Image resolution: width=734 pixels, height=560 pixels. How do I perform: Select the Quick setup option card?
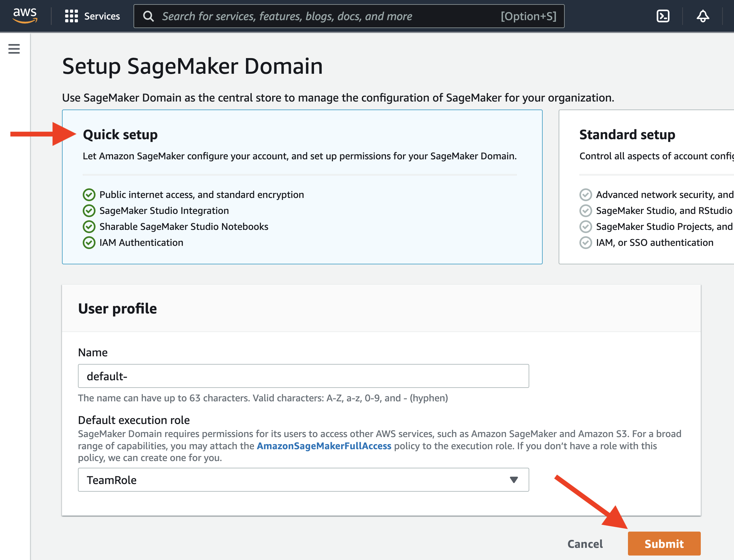point(302,187)
